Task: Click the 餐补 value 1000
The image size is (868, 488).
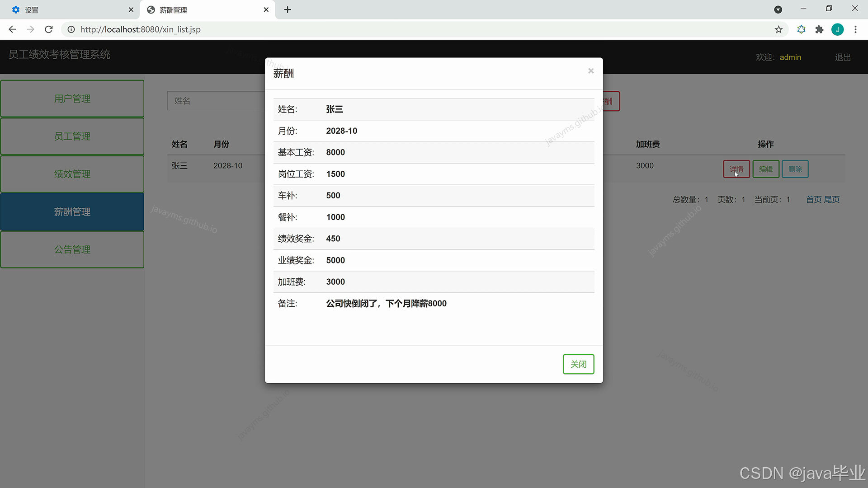Action: 335,217
